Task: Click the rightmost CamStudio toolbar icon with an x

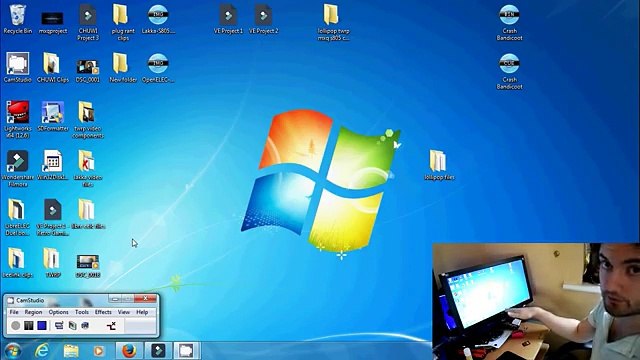Action: pyautogui.click(x=111, y=325)
